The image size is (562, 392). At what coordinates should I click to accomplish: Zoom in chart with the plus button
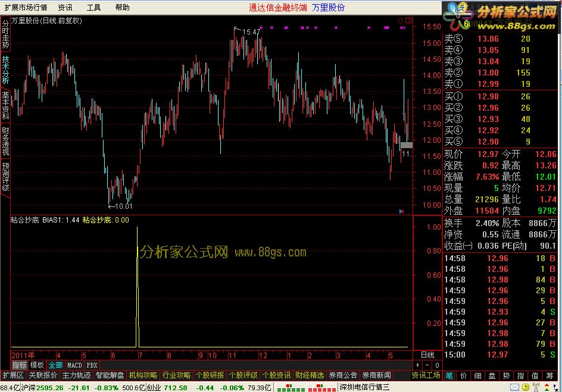(417, 365)
